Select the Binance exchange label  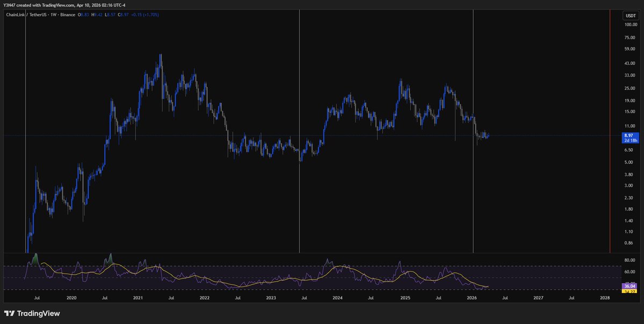67,15
